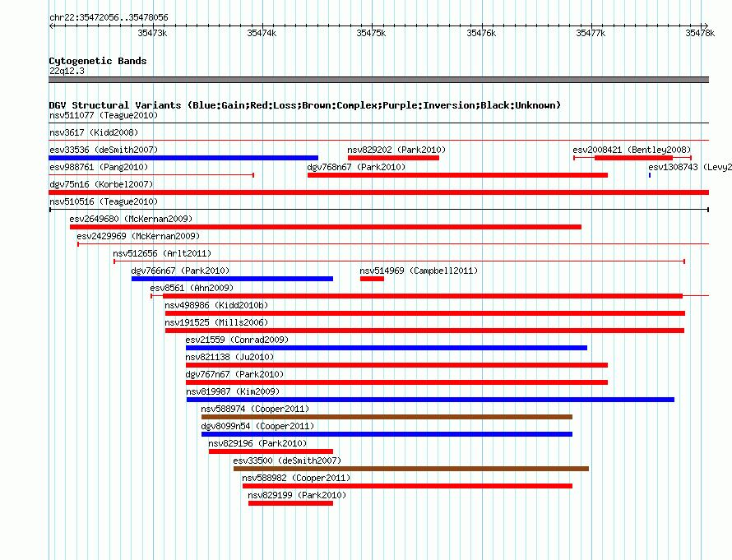Select the blue dgv8099n54 gain bar

(387, 434)
